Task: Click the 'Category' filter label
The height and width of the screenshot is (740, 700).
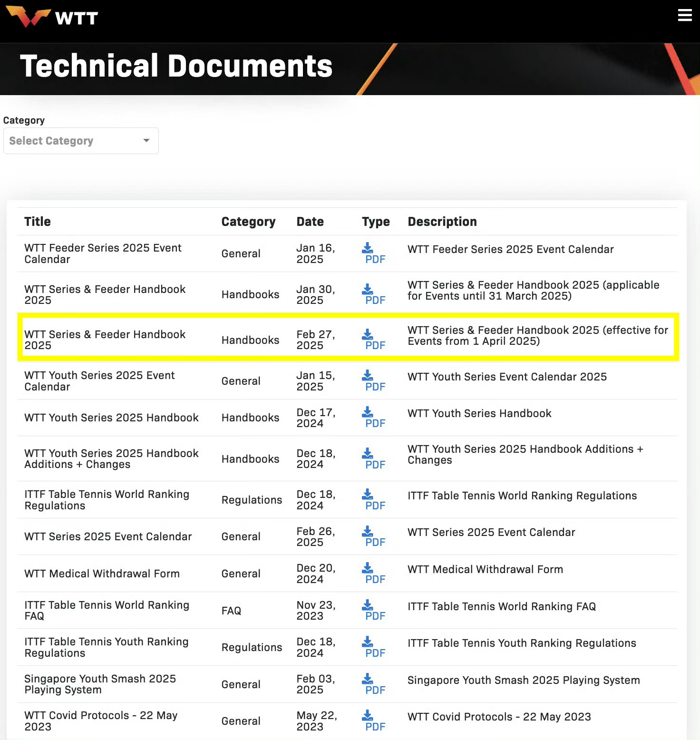Action: point(24,120)
